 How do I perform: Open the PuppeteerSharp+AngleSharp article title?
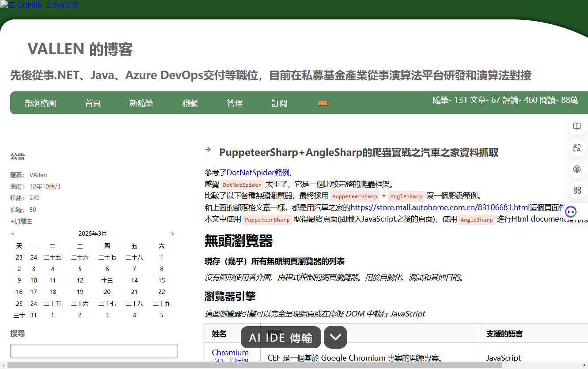359,153
